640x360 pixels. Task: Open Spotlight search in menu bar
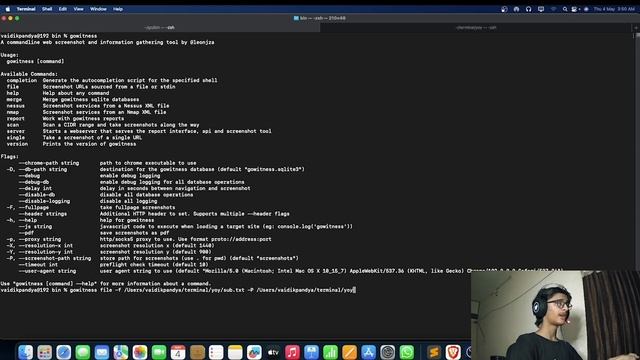point(565,9)
